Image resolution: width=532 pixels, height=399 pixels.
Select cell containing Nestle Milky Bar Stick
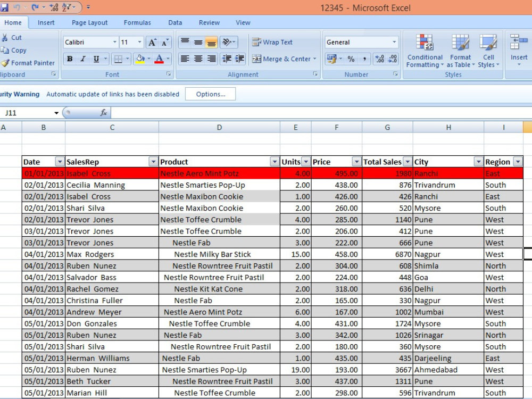[219, 254]
